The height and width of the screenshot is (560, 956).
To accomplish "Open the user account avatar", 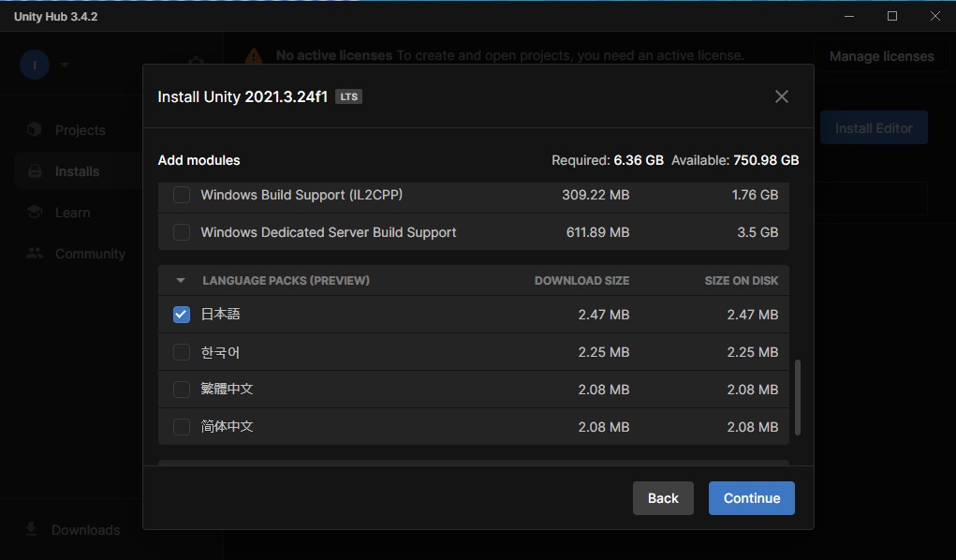I will [x=35, y=65].
